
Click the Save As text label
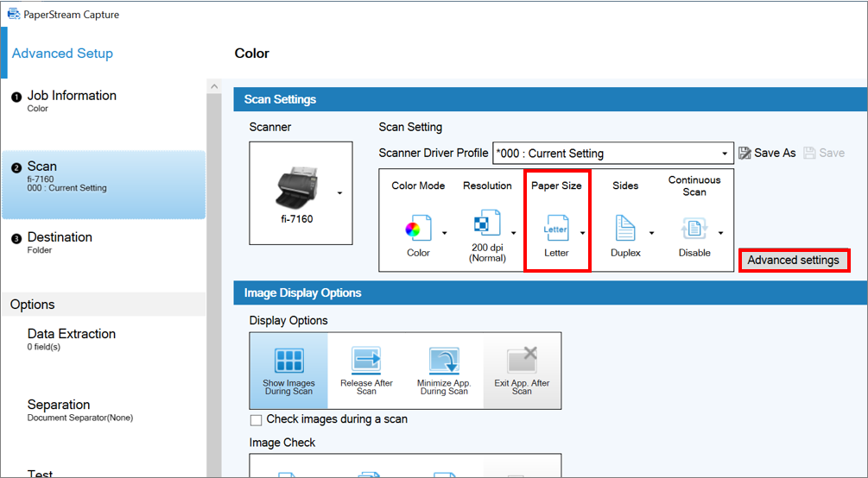tap(775, 154)
